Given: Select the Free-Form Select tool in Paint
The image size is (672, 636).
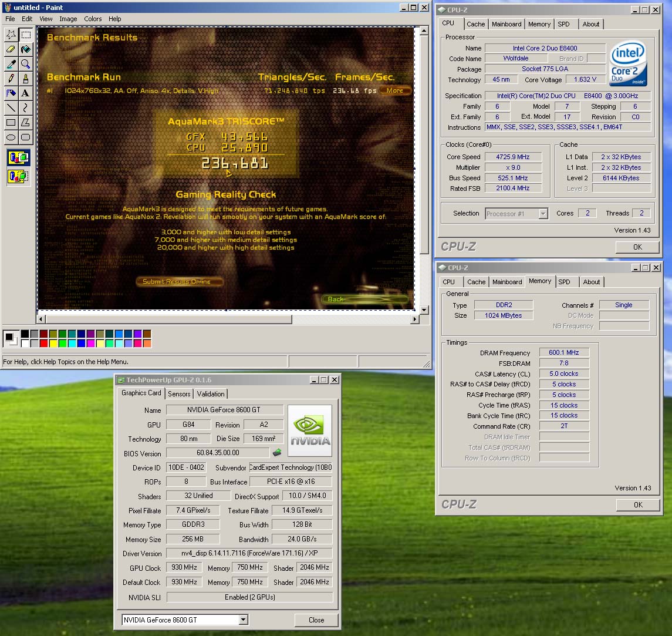Looking at the screenshot, I should (x=11, y=35).
